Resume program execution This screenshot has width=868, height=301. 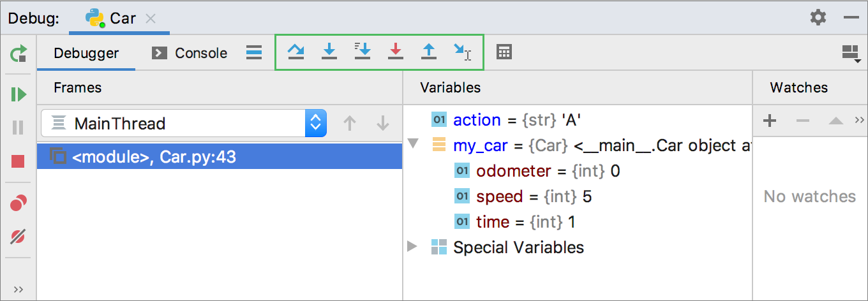click(x=18, y=95)
